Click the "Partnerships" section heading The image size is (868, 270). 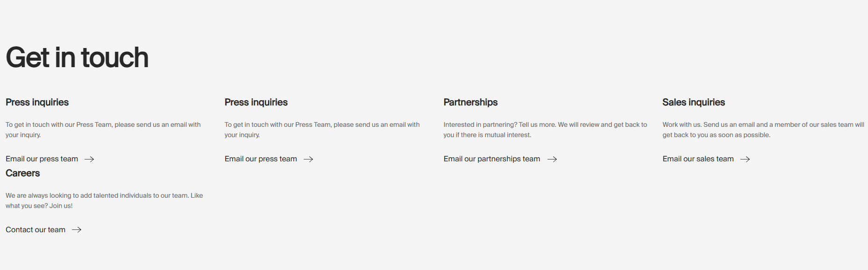click(x=470, y=102)
